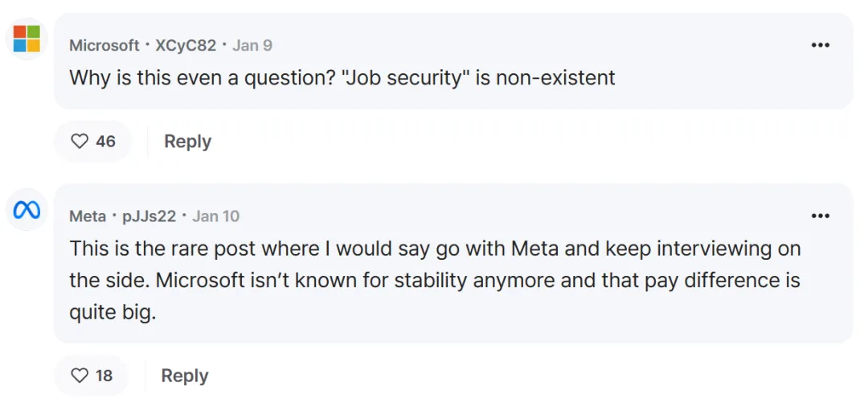The height and width of the screenshot is (403, 868).
Task: Click the Jan 10 timestamp
Action: coord(216,216)
